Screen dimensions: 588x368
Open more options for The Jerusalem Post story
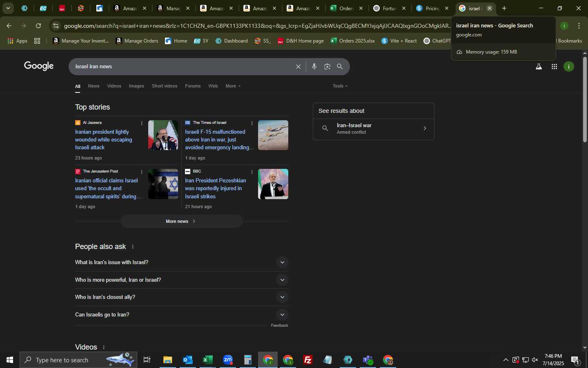pos(142,172)
